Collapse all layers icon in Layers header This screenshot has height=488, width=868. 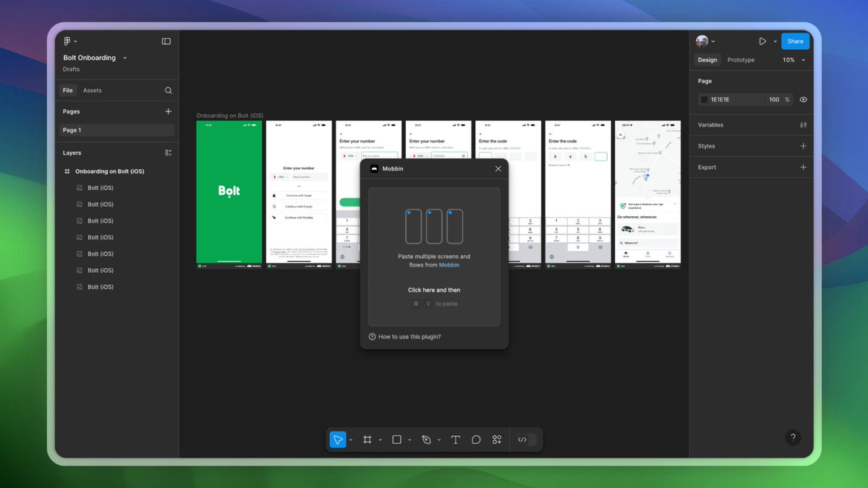coord(169,153)
